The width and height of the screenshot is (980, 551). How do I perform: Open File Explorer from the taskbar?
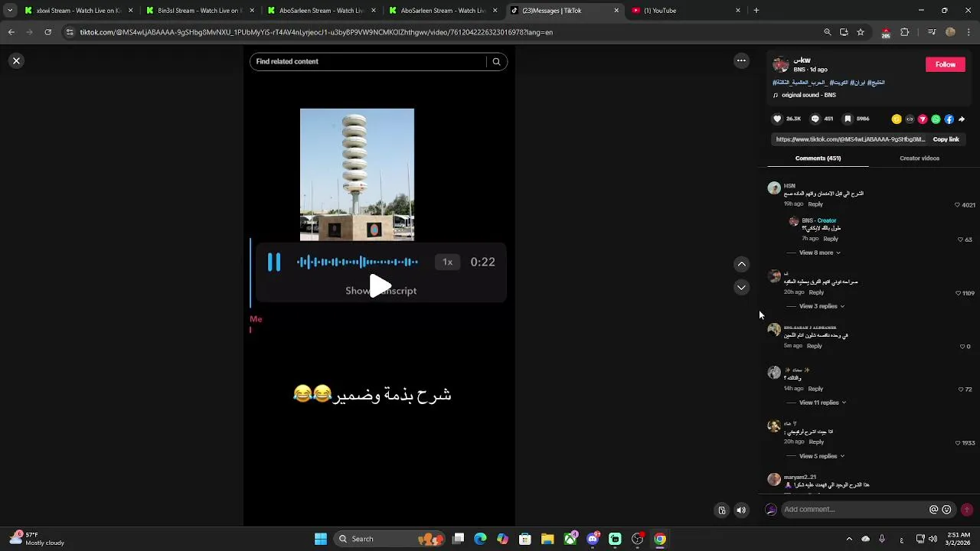tap(547, 539)
